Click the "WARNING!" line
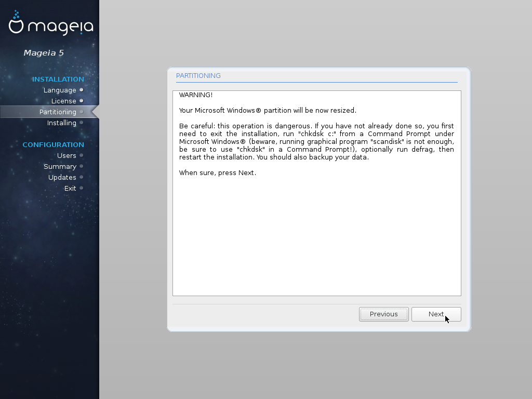532x399 pixels. coord(196,95)
